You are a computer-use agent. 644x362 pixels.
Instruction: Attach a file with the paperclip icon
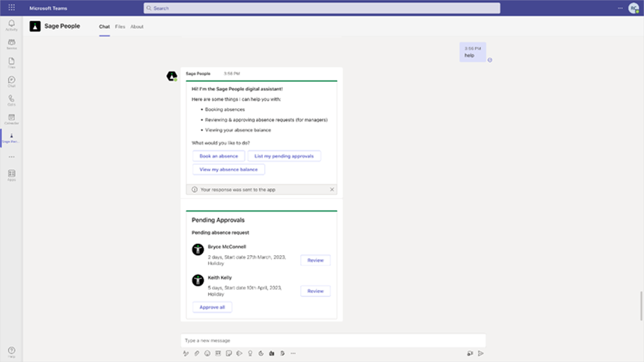coord(197,354)
